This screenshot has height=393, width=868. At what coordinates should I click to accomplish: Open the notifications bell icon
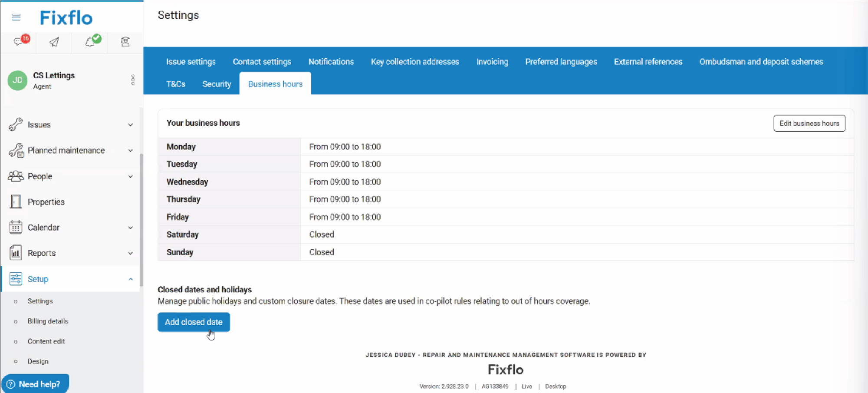click(90, 42)
